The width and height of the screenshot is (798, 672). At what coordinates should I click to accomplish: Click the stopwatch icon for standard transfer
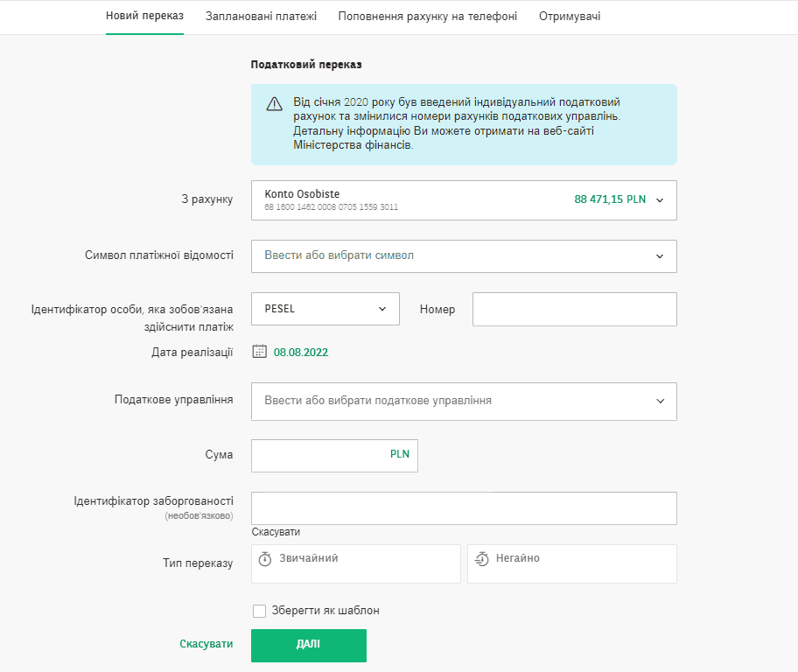click(265, 559)
